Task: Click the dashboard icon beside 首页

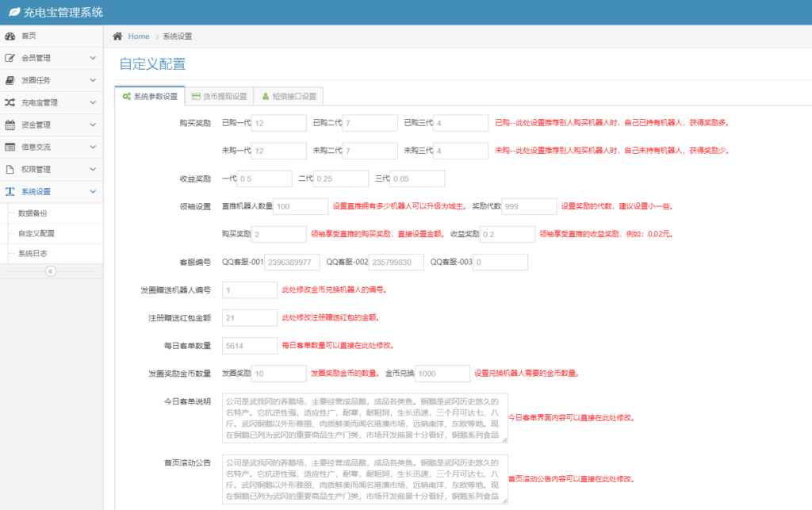Action: pos(10,36)
